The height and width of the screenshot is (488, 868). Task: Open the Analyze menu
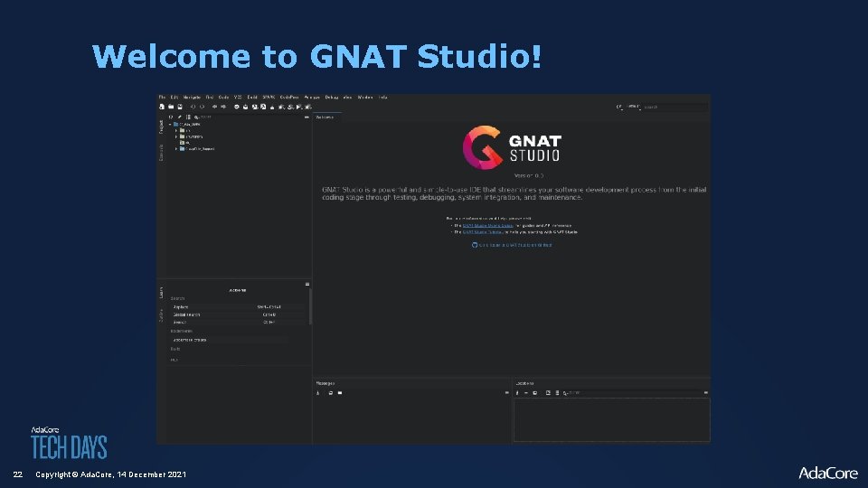pos(312,98)
